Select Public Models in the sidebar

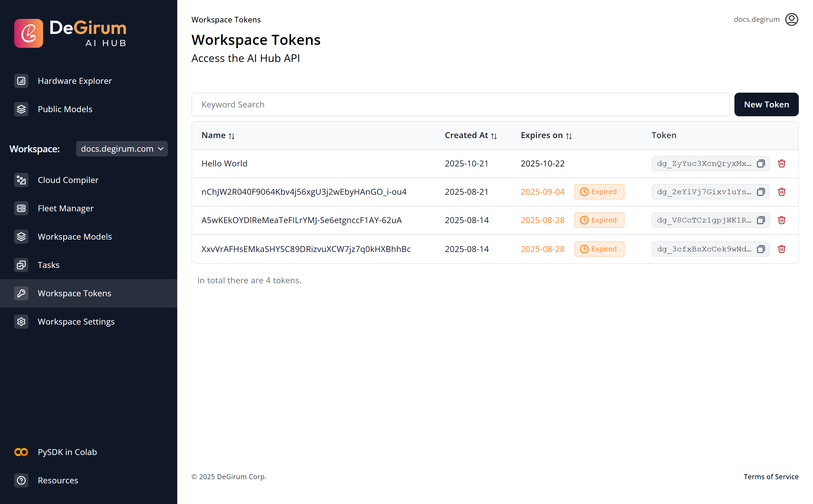coord(65,109)
